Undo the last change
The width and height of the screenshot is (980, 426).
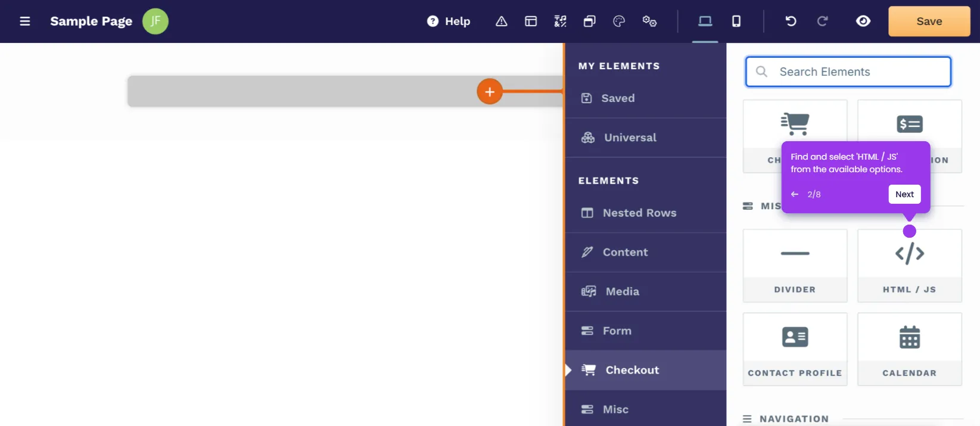pyautogui.click(x=791, y=21)
